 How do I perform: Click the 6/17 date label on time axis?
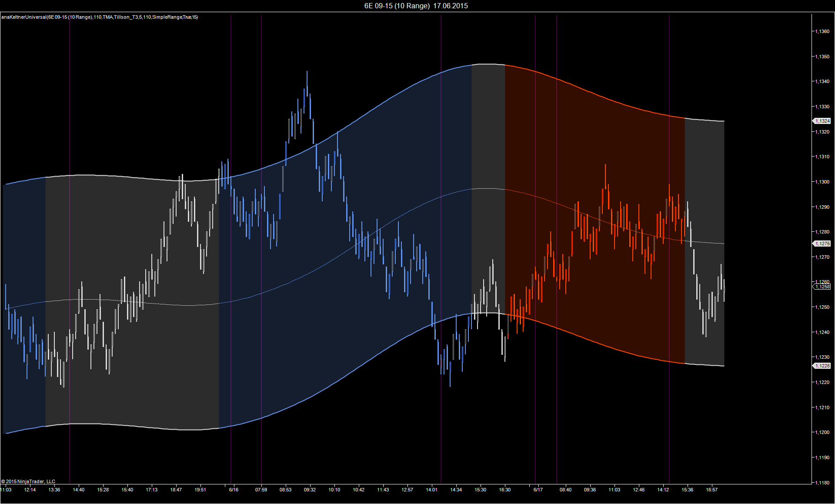(538, 490)
